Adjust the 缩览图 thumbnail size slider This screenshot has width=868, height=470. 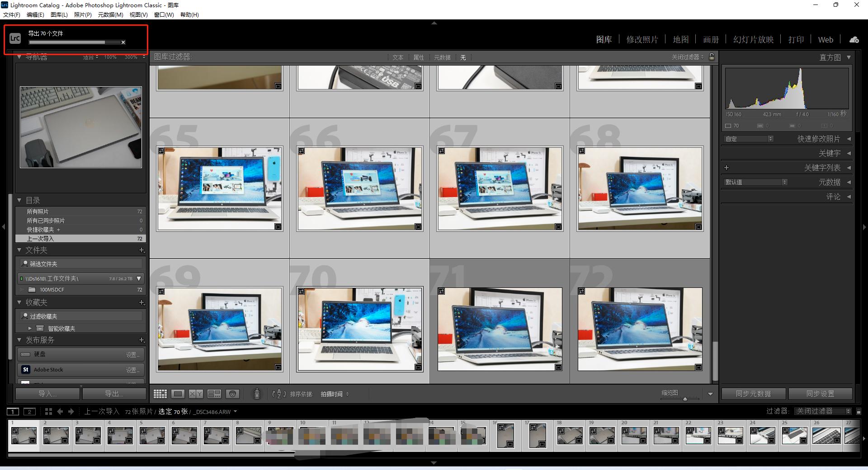[x=685, y=399]
